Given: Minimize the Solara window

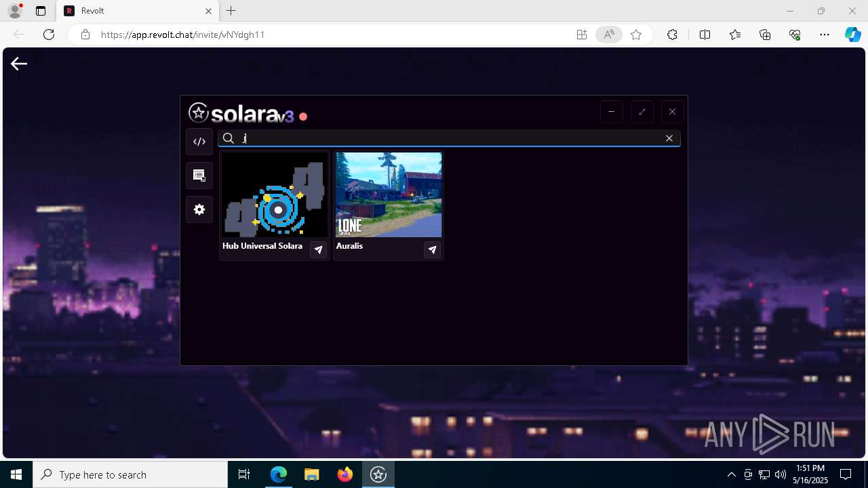Looking at the screenshot, I should coord(611,112).
